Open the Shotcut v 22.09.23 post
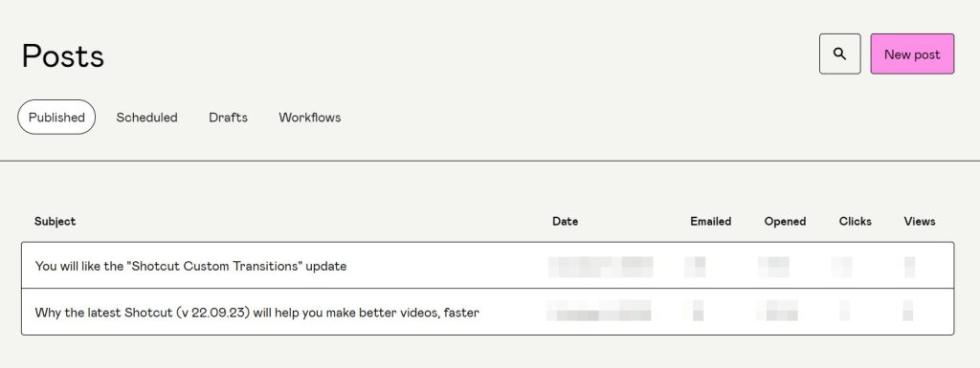Viewport: 980px width, 368px height. (x=487, y=312)
